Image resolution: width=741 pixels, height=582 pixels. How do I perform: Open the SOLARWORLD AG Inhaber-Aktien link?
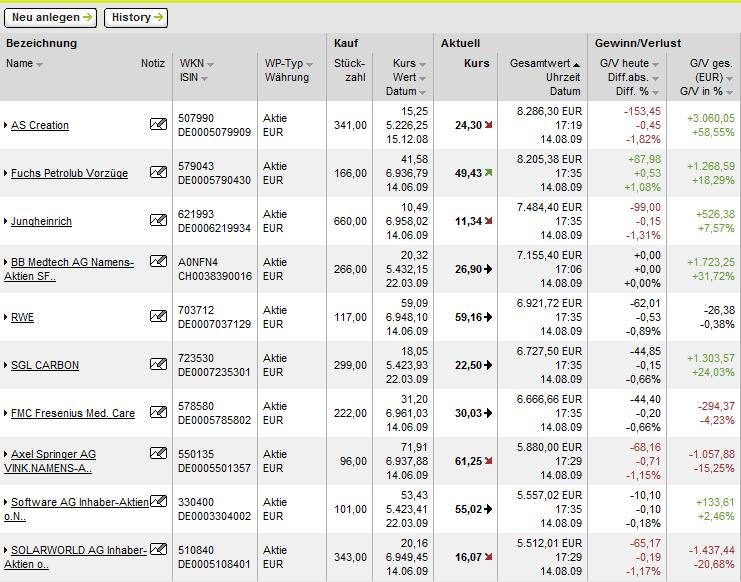click(x=76, y=557)
